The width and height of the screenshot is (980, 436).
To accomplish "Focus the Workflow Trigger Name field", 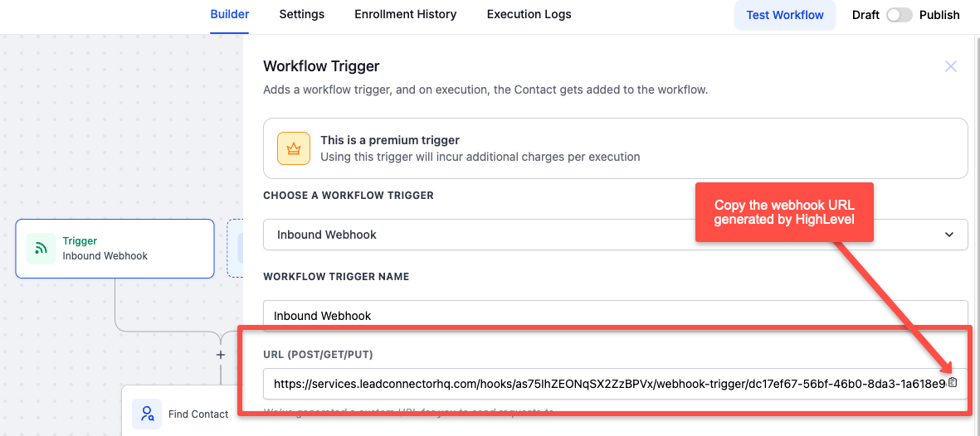I will click(x=616, y=316).
